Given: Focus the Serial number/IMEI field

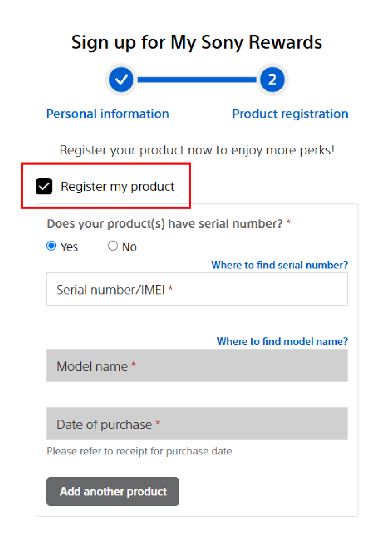Looking at the screenshot, I should (x=197, y=289).
